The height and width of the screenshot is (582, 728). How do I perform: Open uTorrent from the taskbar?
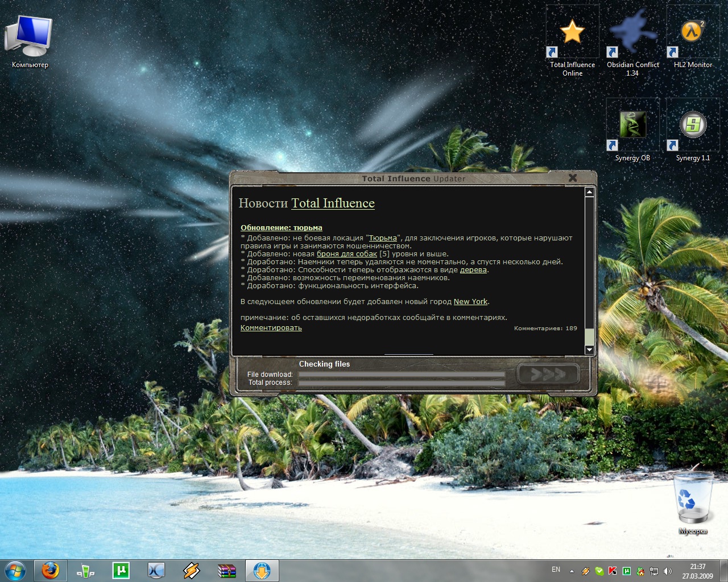[121, 570]
